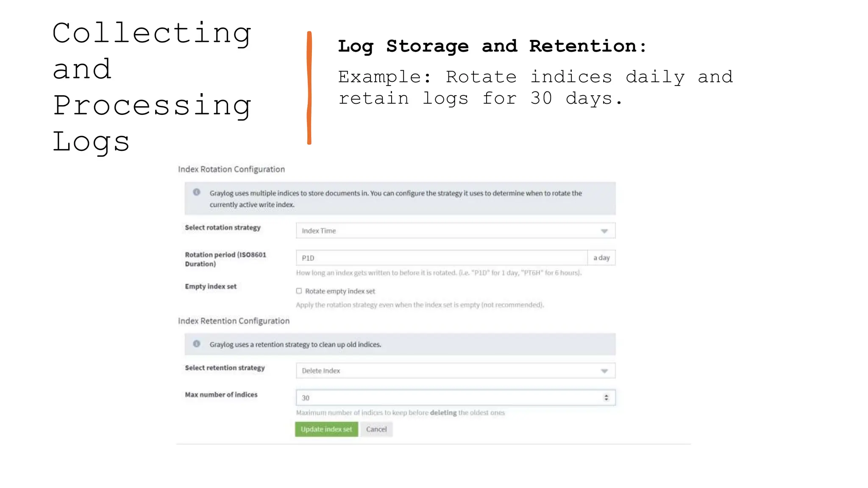The width and height of the screenshot is (868, 488).
Task: Click the Select rotation strategy label
Action: pos(223,227)
